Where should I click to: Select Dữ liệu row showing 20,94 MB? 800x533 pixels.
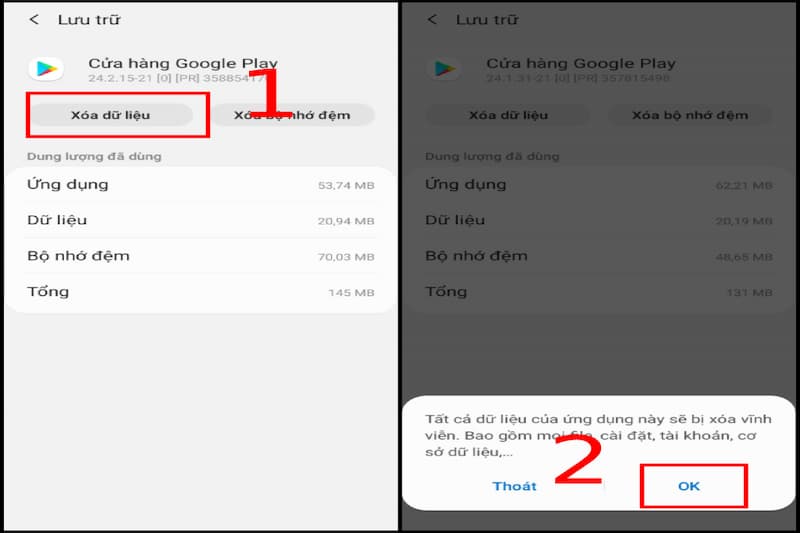[201, 220]
